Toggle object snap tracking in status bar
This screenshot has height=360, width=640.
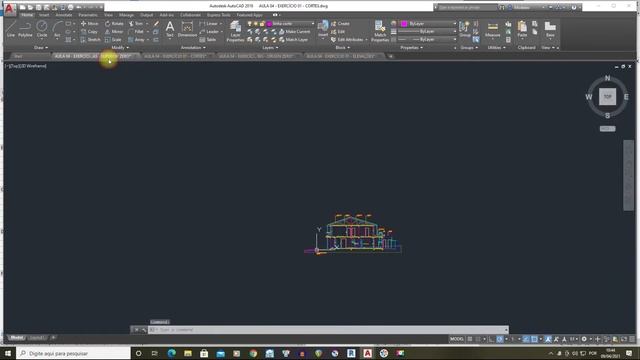[526, 339]
